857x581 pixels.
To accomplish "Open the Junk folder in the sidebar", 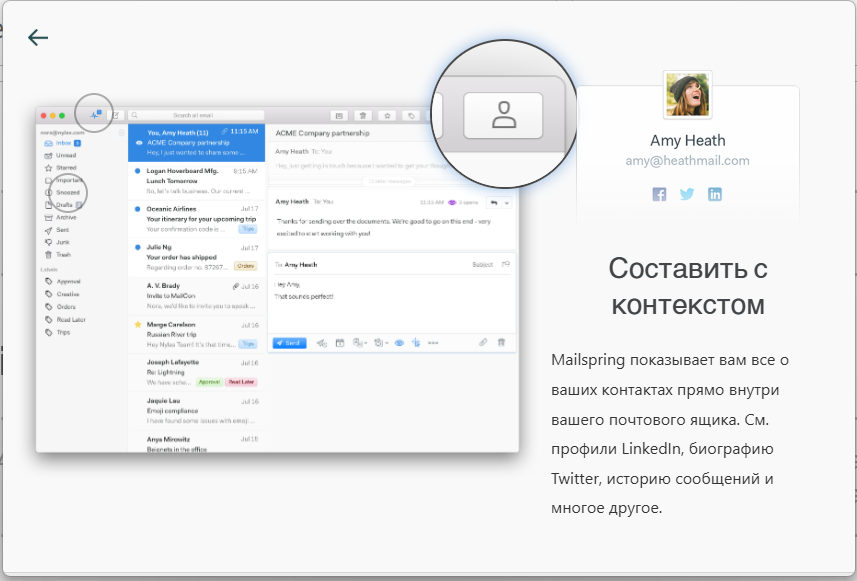I will [57, 242].
